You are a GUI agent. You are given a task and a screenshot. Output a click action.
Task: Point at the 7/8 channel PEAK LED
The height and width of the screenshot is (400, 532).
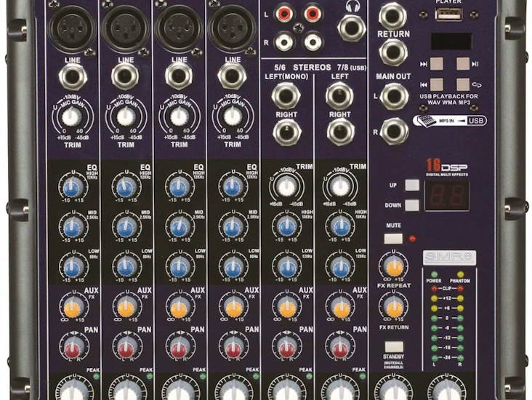pyautogui.click(x=363, y=376)
